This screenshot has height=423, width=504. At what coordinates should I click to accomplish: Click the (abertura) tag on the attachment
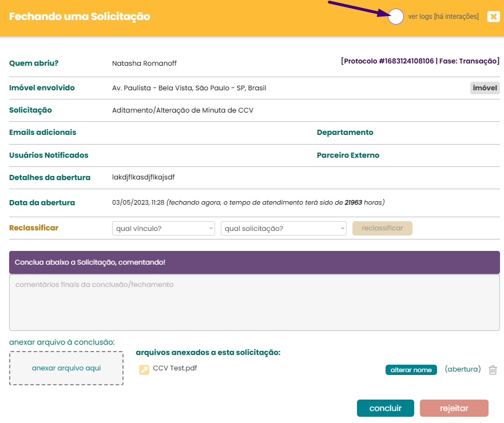(462, 369)
